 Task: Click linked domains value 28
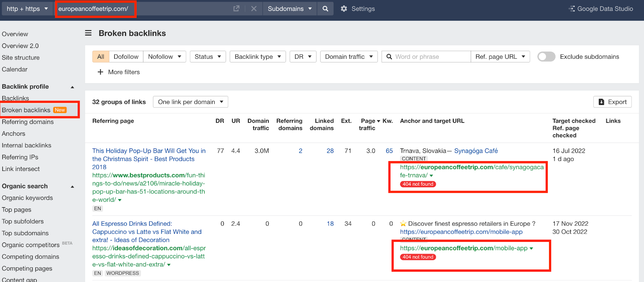click(330, 151)
